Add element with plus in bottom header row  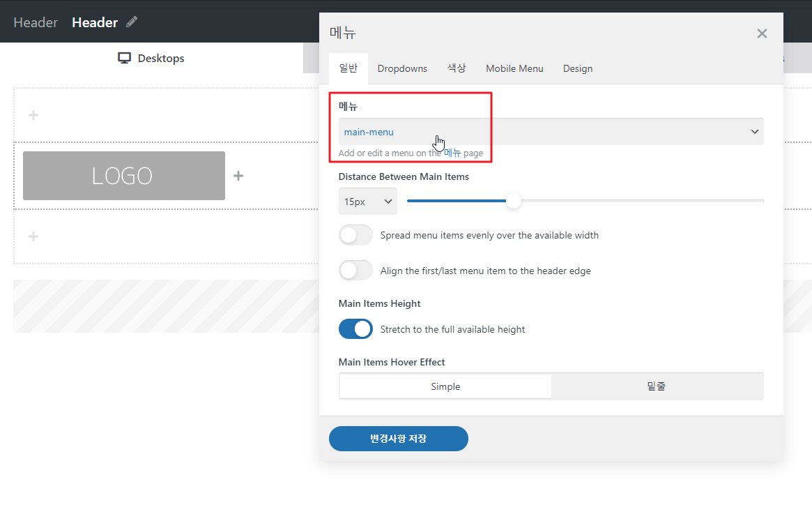tap(33, 236)
